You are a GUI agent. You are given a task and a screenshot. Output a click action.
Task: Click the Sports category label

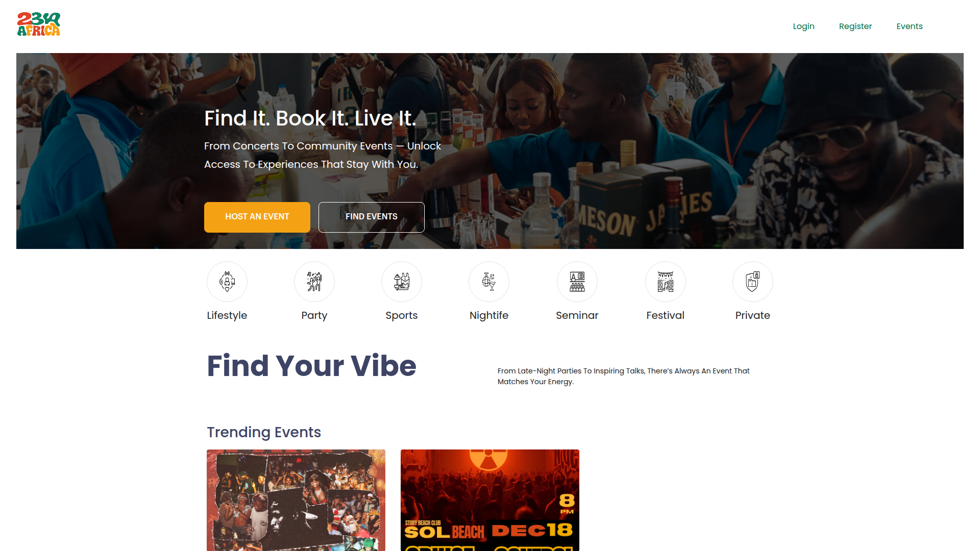(402, 315)
